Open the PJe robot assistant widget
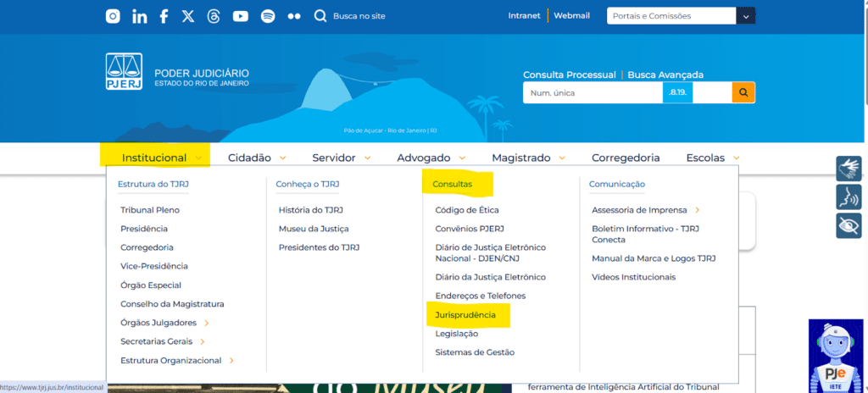This screenshot has height=393, width=868. (835, 356)
